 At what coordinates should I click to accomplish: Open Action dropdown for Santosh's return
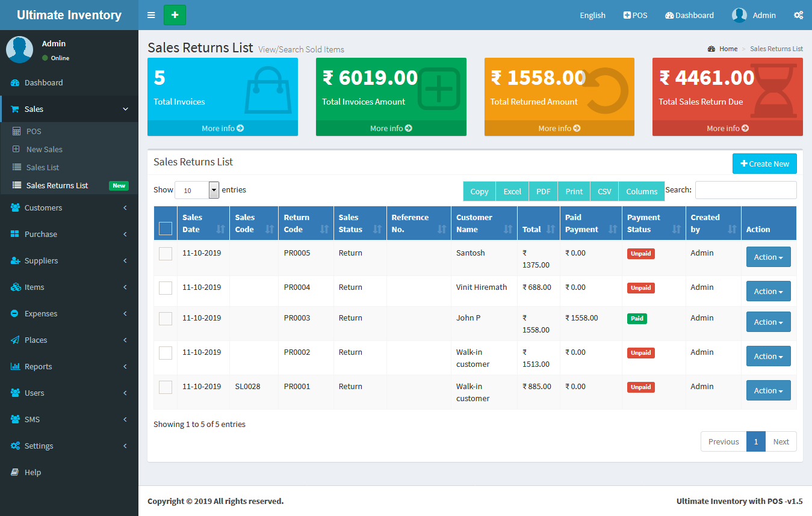[768, 257]
